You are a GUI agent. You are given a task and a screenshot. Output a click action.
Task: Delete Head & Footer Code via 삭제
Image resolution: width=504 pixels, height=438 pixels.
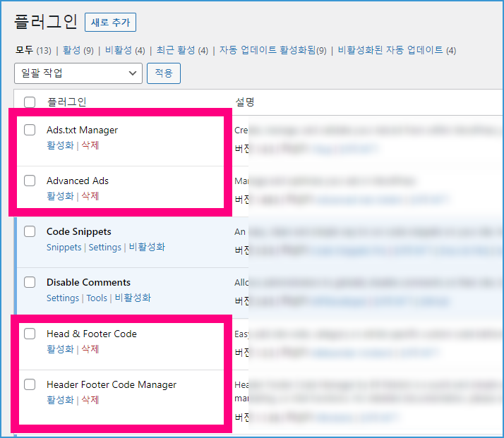(x=90, y=349)
